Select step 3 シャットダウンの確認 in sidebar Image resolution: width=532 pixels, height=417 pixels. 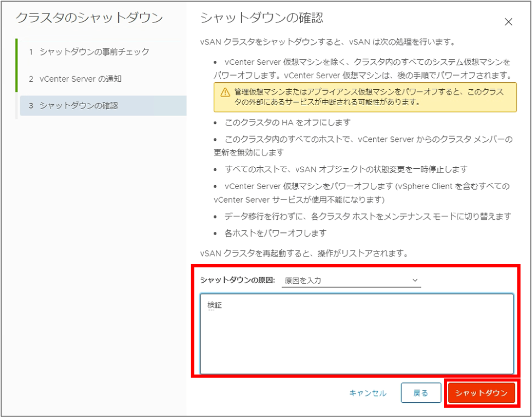pos(78,106)
